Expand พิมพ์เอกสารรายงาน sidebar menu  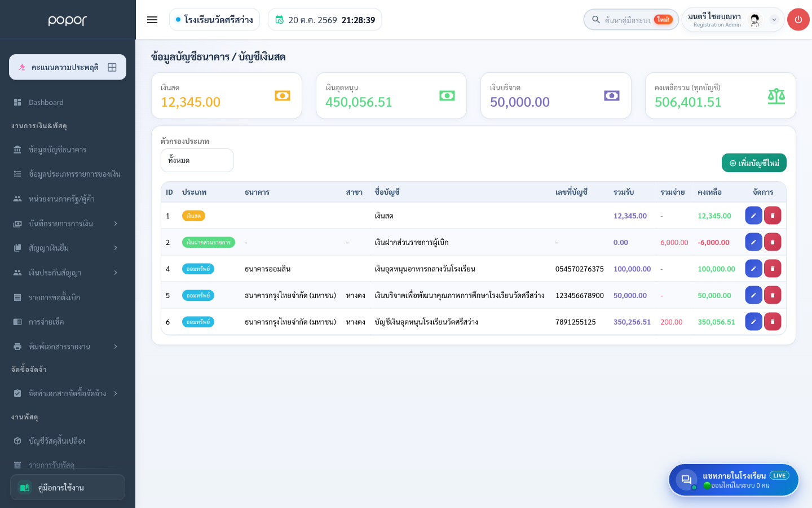pos(68,347)
